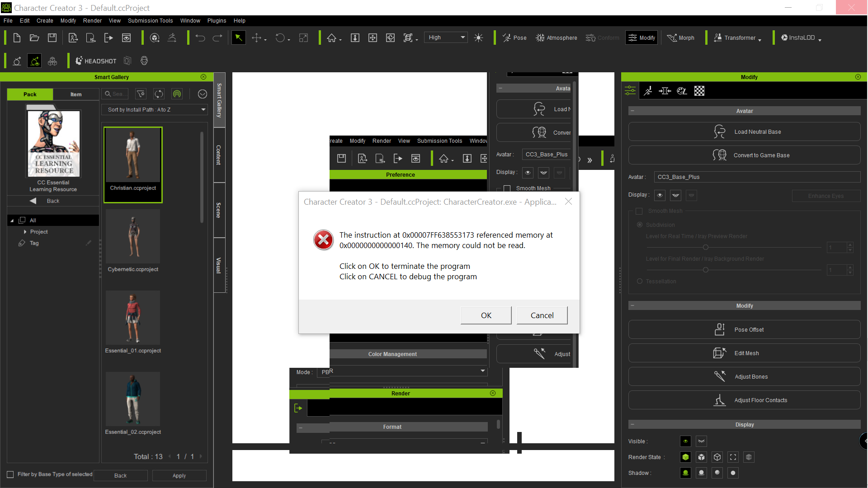Viewport: 868px width, 488px height.
Task: Expand the Project tree item
Action: [25, 232]
